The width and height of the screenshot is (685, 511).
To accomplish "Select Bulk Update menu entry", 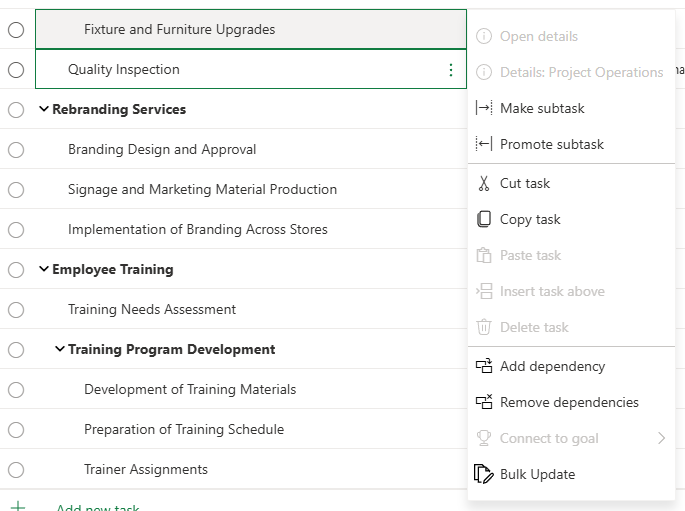I will [x=571, y=474].
